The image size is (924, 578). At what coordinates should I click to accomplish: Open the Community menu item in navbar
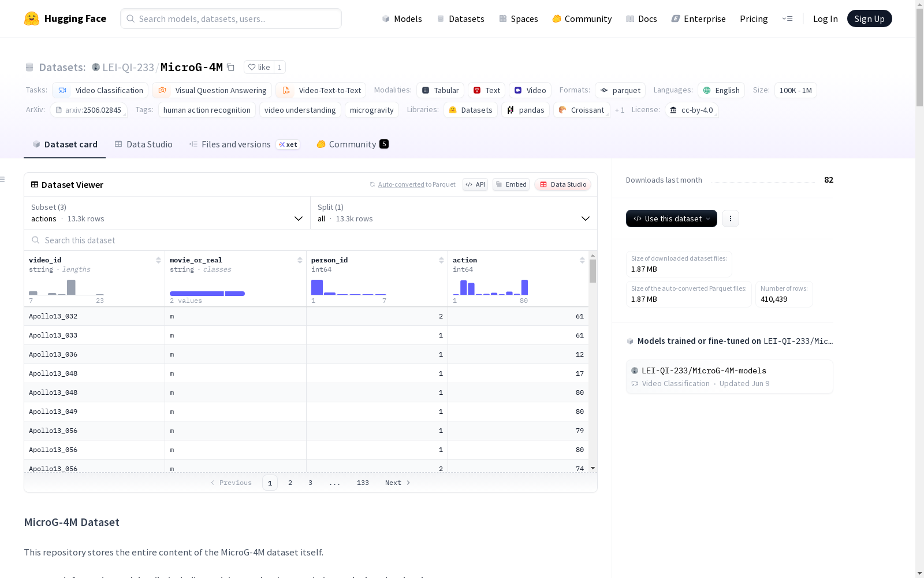coord(582,18)
